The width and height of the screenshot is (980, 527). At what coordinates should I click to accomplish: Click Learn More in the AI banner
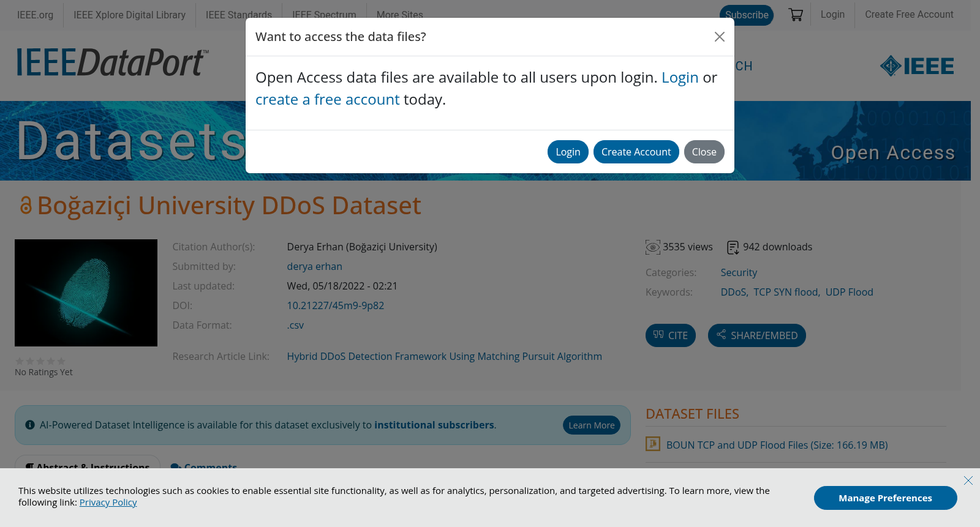(x=592, y=425)
